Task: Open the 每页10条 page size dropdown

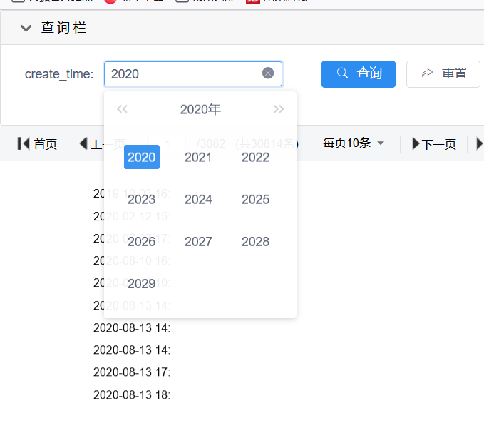Action: click(354, 143)
